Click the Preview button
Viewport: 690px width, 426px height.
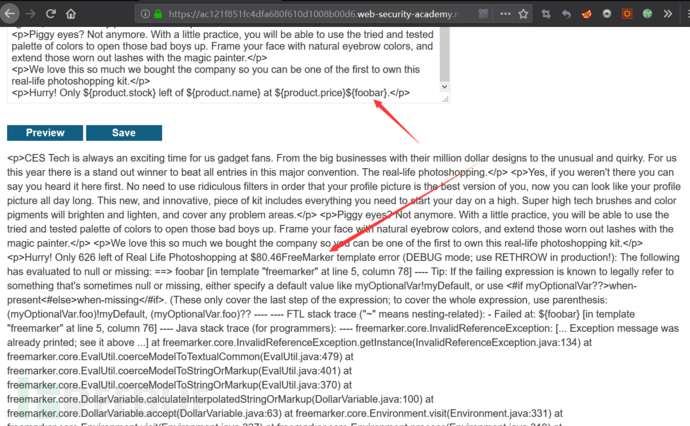click(x=45, y=133)
